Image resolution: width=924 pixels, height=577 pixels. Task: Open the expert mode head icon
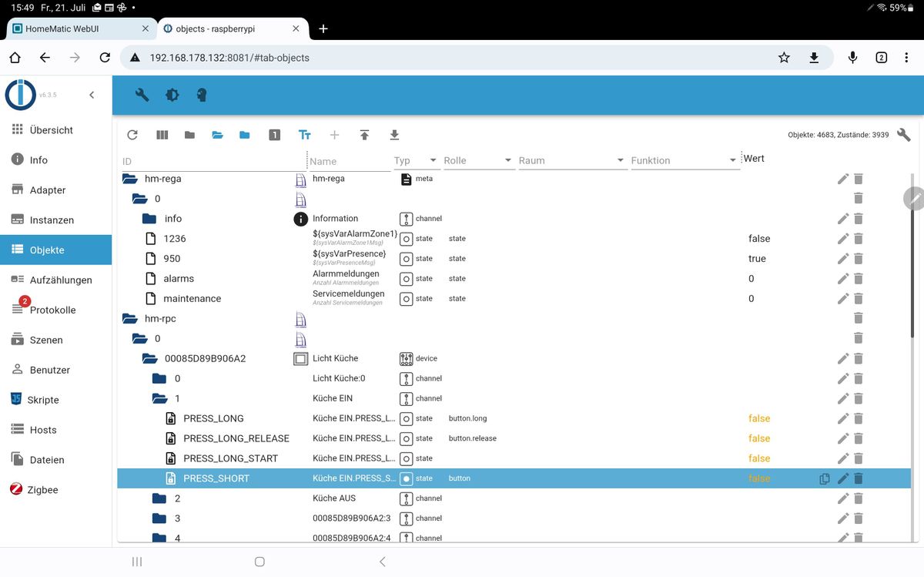[x=202, y=95]
